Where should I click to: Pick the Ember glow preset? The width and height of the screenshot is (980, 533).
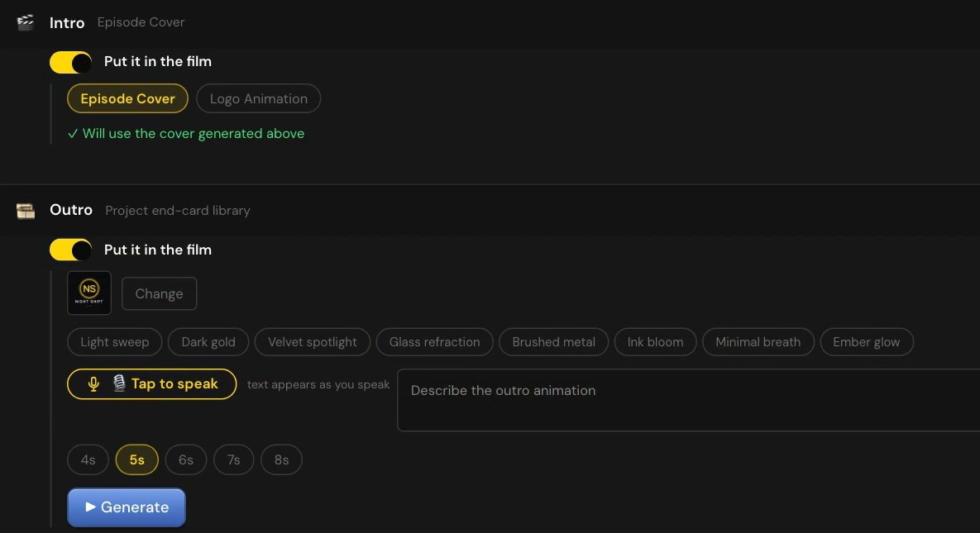pyautogui.click(x=867, y=342)
